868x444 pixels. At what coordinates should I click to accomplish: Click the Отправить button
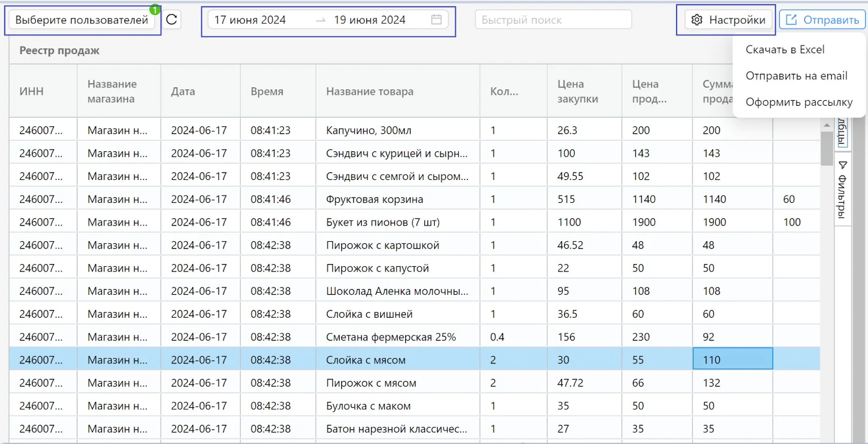click(822, 20)
